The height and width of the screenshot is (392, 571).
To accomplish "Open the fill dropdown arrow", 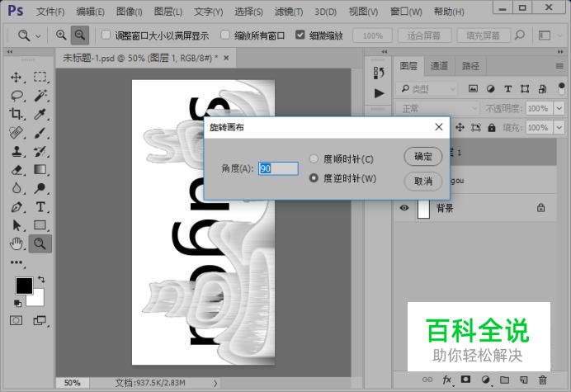I will pos(559,128).
